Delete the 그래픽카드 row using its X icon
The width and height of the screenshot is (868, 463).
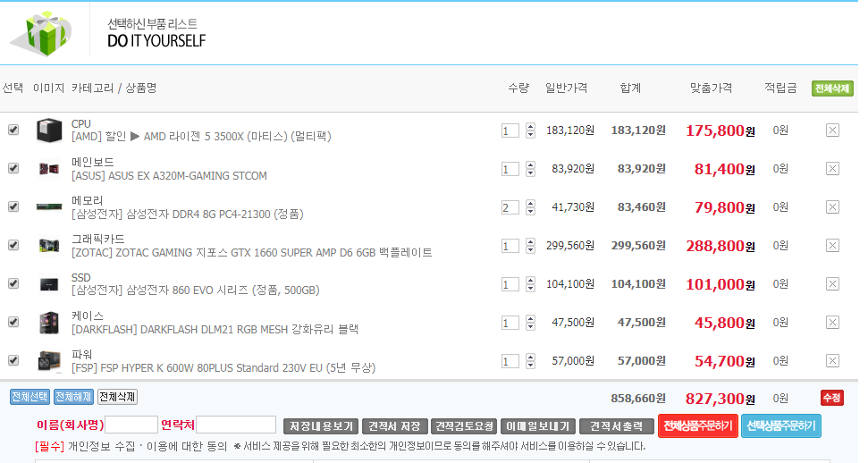tap(832, 245)
